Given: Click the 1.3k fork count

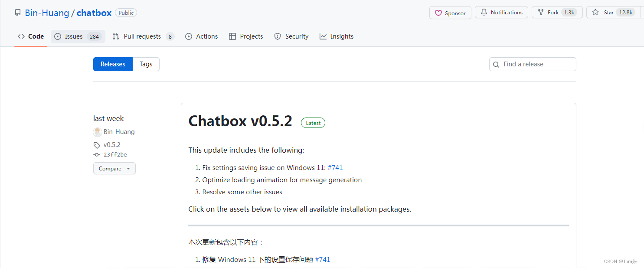Looking at the screenshot, I should 569,13.
